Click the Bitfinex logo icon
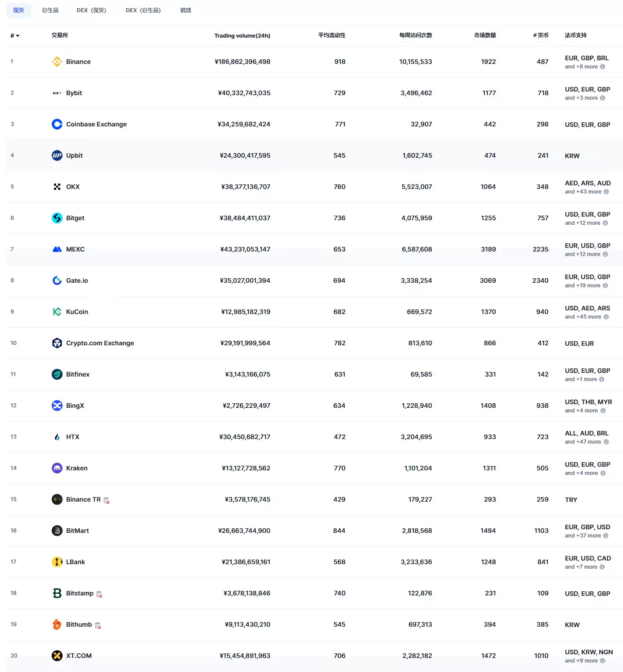 [x=57, y=374]
